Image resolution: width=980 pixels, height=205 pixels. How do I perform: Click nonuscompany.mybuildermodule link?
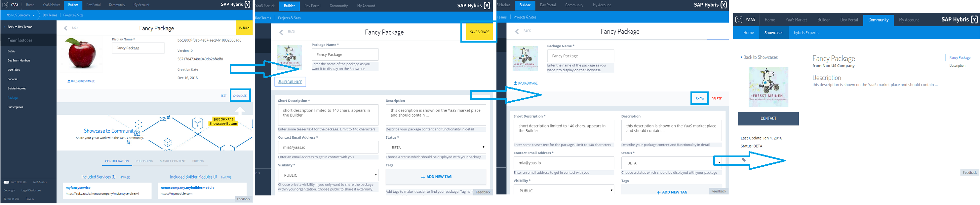tap(187, 188)
